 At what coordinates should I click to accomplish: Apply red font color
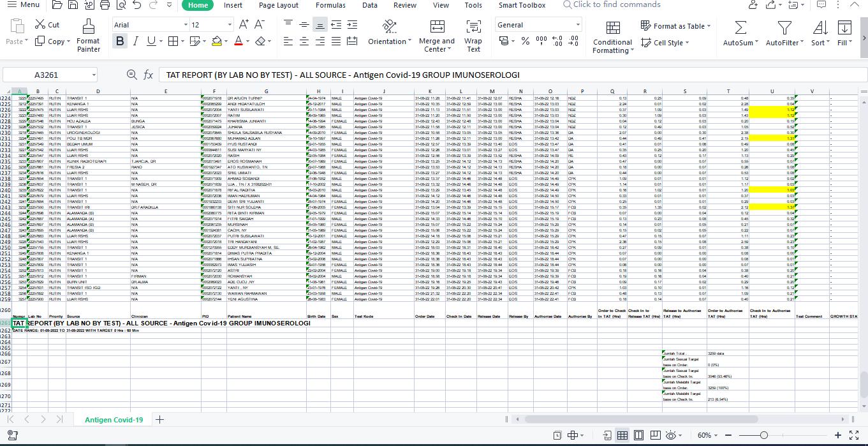pos(238,41)
